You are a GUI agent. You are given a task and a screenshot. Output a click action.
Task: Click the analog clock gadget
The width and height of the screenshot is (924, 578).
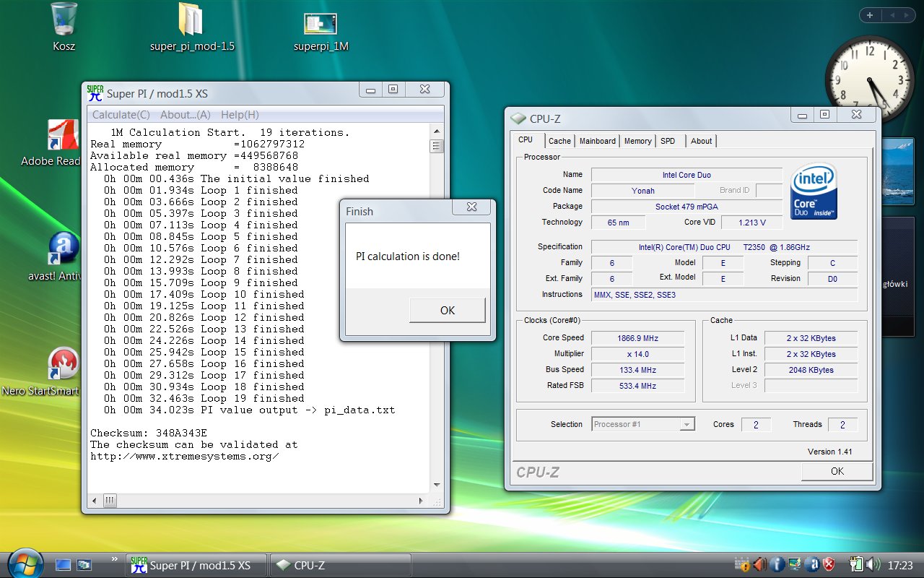click(x=869, y=79)
